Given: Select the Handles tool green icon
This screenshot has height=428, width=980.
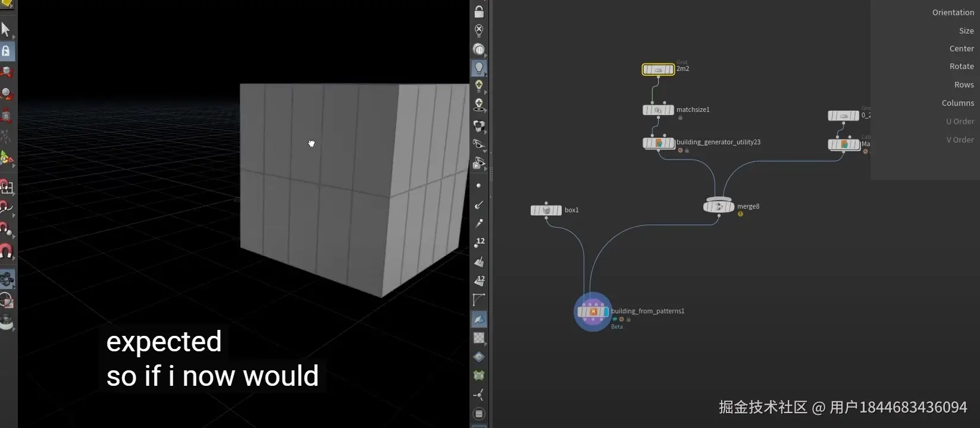Looking at the screenshot, I should pyautogui.click(x=6, y=158).
